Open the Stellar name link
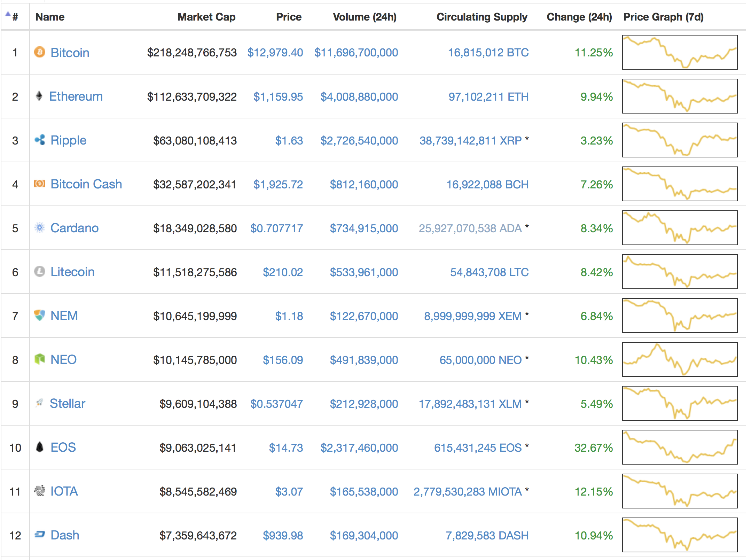Screen dimensions: 752x560 (x=68, y=403)
